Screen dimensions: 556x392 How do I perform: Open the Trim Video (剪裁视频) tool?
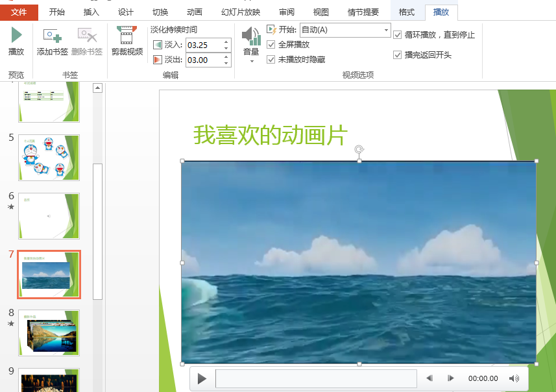coord(127,40)
